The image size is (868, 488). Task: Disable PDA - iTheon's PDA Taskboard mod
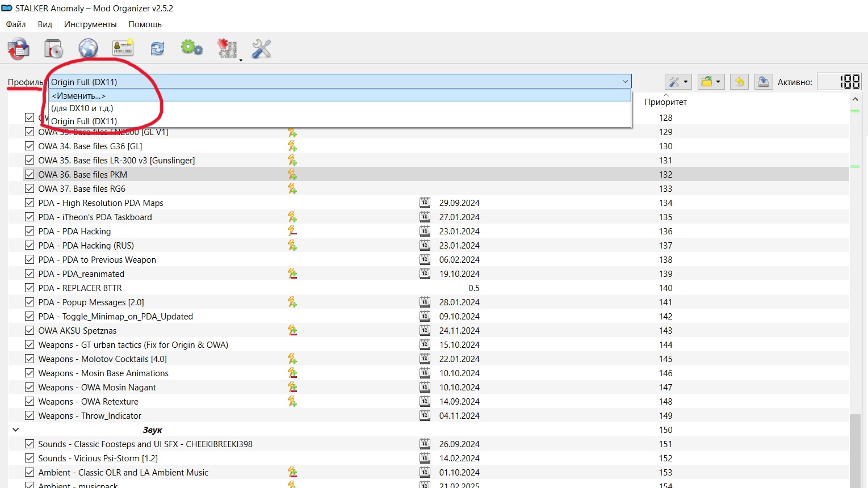[x=30, y=217]
